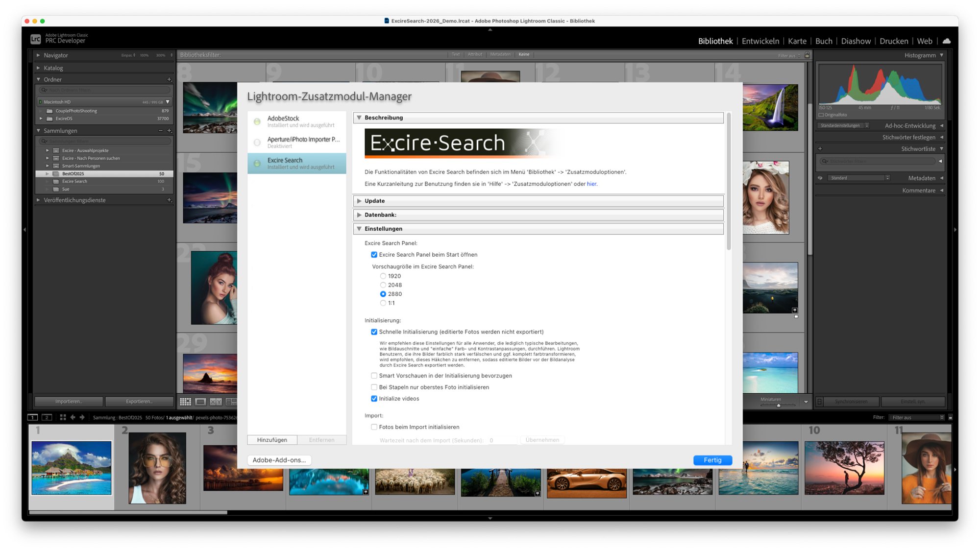
Task: Open the Diashow module
Action: click(x=856, y=41)
